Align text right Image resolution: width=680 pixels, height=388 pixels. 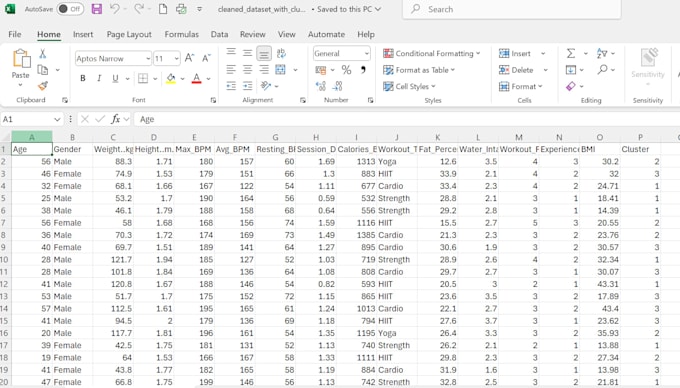click(264, 69)
